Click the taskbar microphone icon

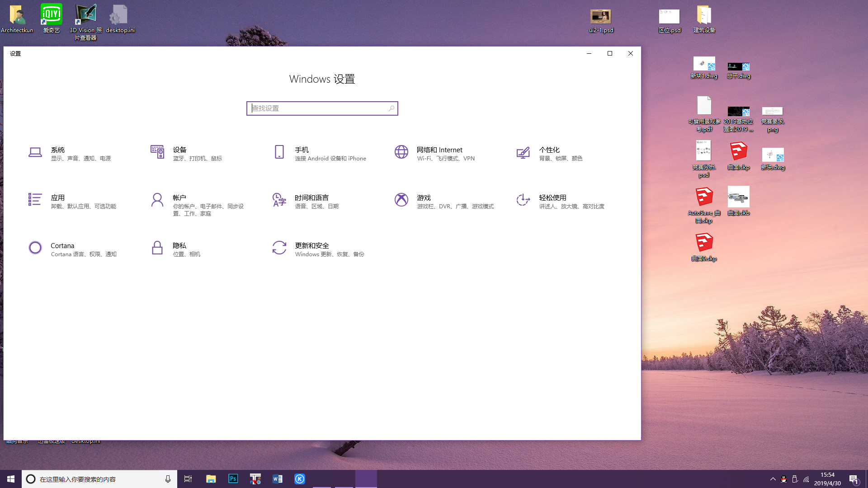coord(168,479)
